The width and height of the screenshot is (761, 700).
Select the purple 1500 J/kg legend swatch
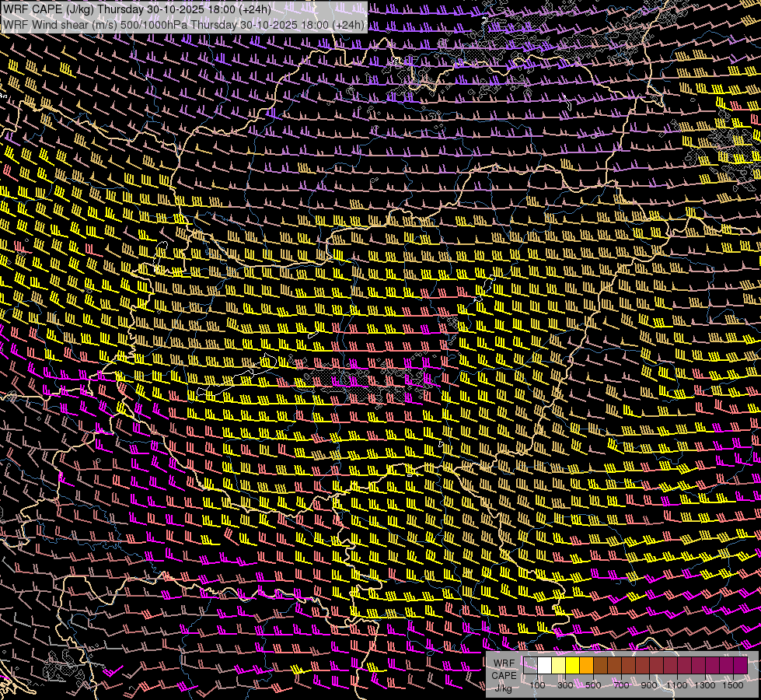point(741,665)
